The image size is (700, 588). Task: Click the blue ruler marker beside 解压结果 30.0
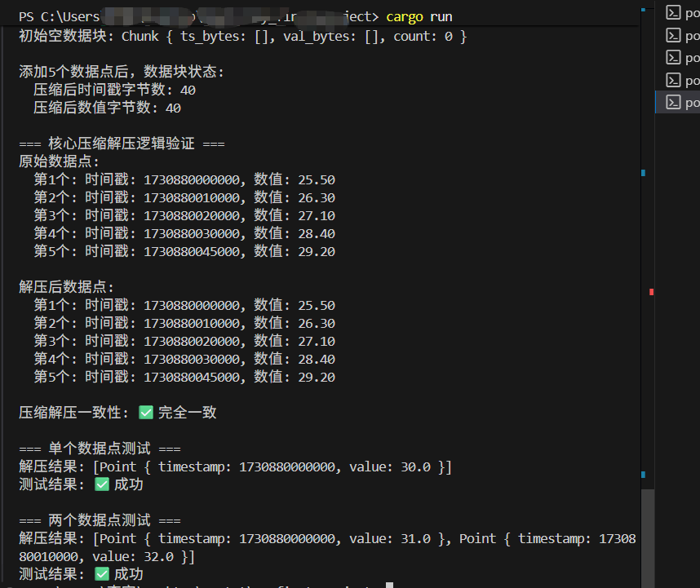pyautogui.click(x=644, y=475)
